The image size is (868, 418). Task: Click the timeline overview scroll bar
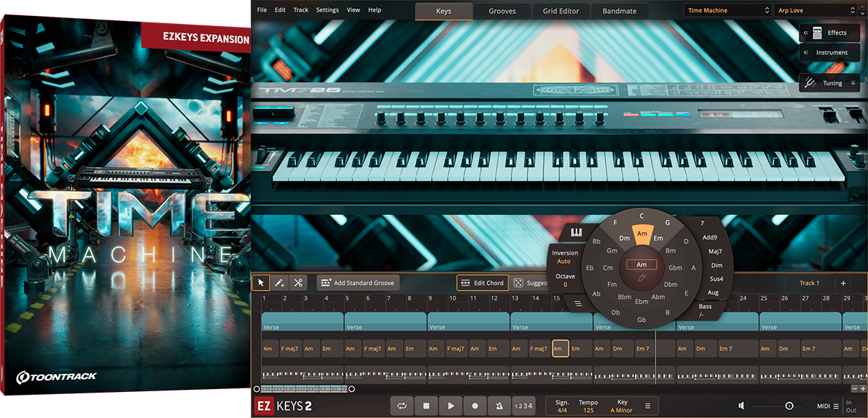[x=304, y=389]
